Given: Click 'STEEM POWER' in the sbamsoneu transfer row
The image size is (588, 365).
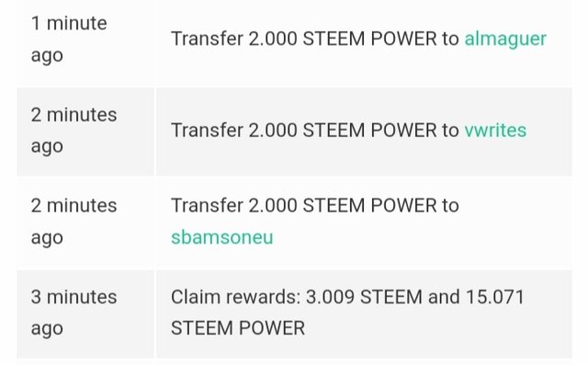Looking at the screenshot, I should pos(369,206).
